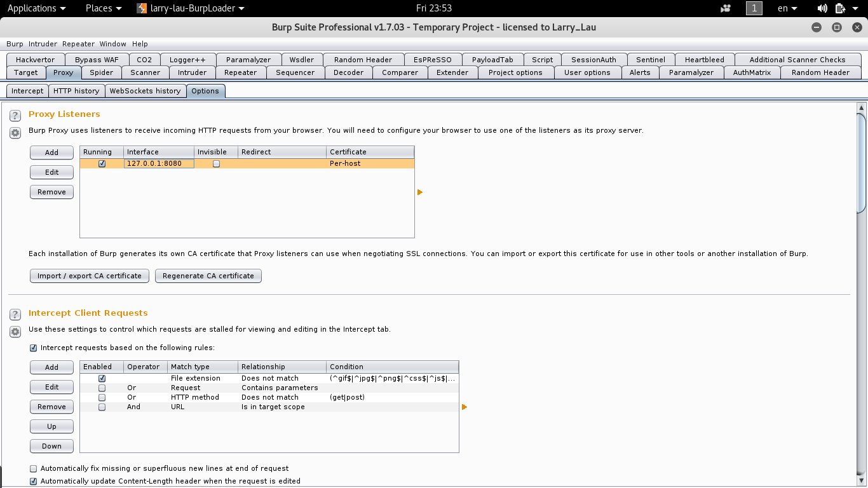Open the en keyboard language dropdown
This screenshot has width=868, height=488.
(x=787, y=8)
